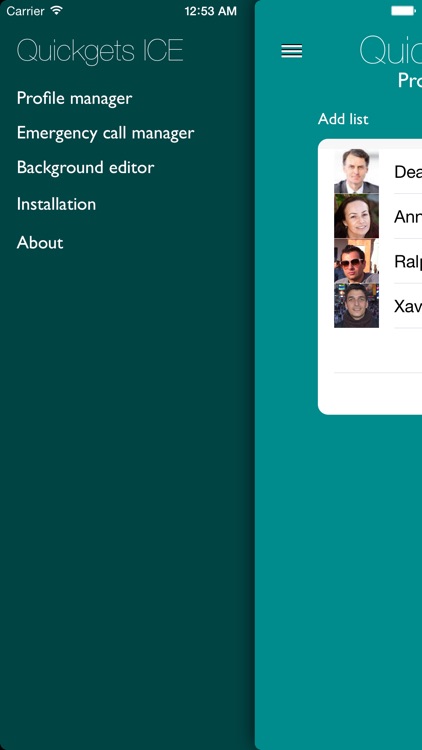Select the suited man profile photo

click(x=356, y=171)
